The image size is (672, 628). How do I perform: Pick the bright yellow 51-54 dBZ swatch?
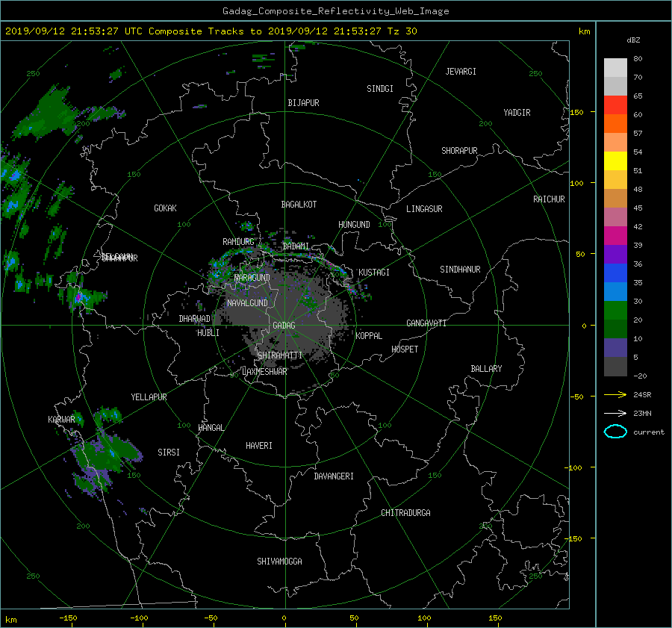click(x=615, y=161)
